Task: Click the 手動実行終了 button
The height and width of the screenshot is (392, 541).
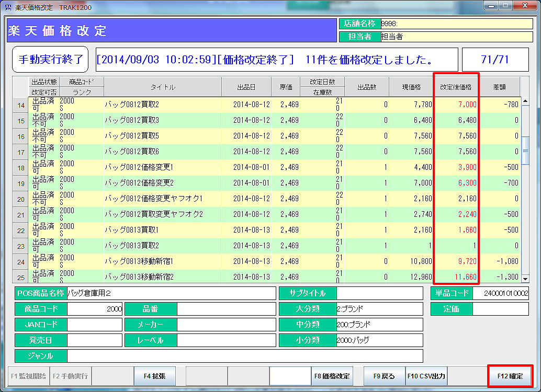Action: [x=50, y=60]
